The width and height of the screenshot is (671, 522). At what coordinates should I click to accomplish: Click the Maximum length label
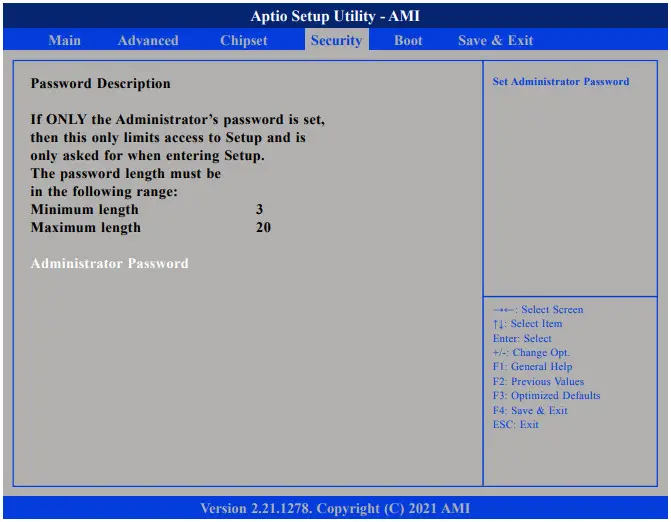tap(86, 228)
